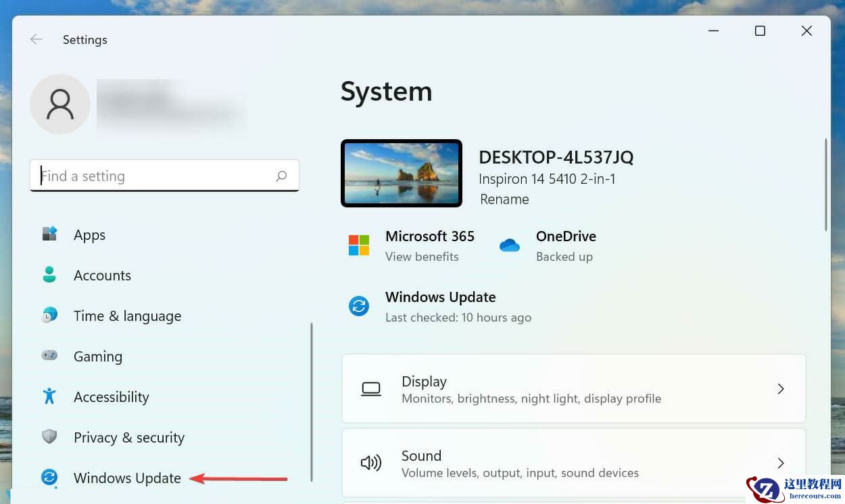Click the device preview thumbnail
The image size is (845, 504).
coord(402,173)
